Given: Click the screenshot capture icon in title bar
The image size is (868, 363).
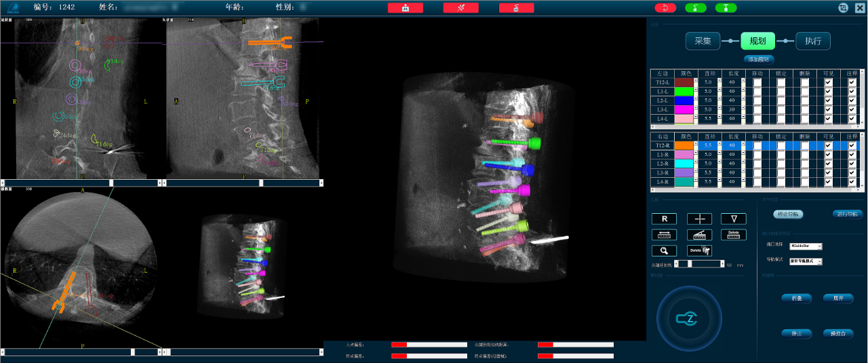Looking at the screenshot, I should click(843, 7).
